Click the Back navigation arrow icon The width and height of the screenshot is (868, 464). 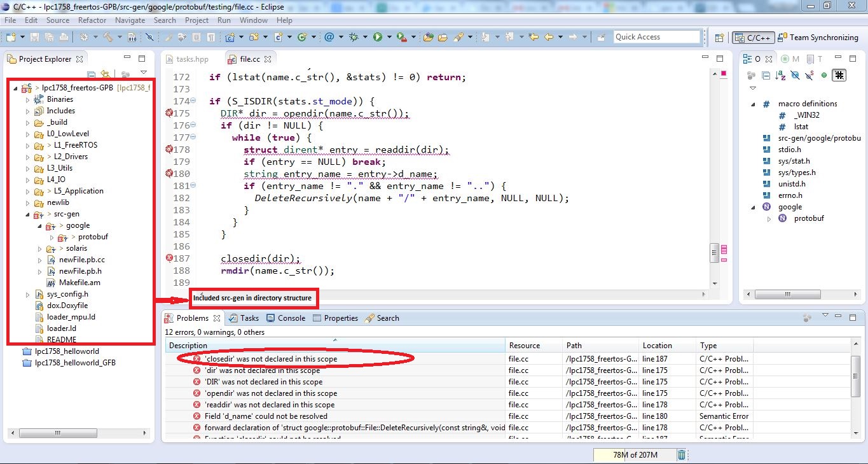pos(548,37)
